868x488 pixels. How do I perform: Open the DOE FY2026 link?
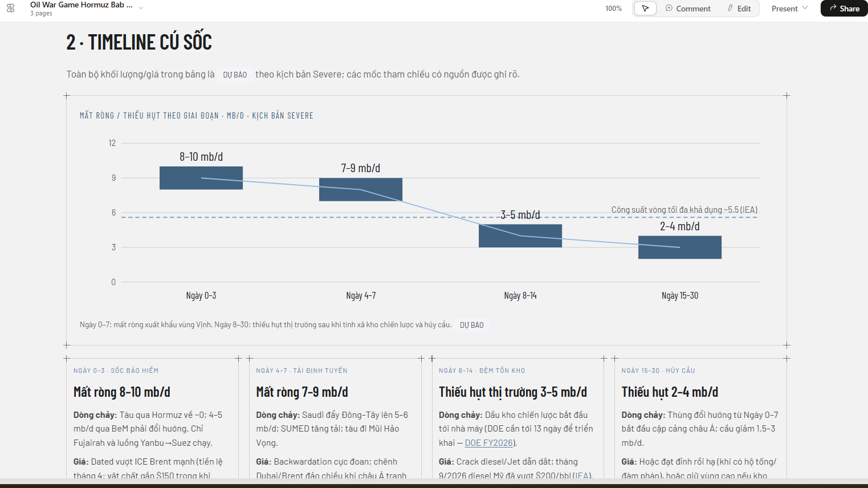(x=488, y=443)
